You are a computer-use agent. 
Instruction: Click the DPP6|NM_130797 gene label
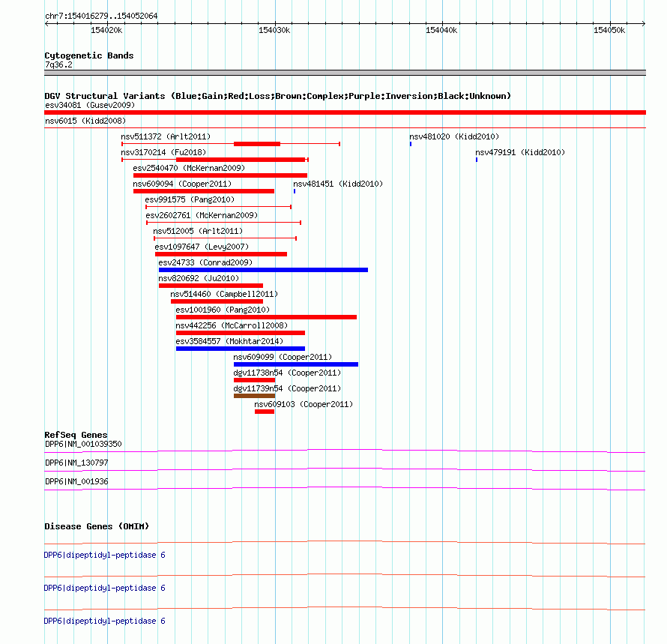[x=76, y=463]
